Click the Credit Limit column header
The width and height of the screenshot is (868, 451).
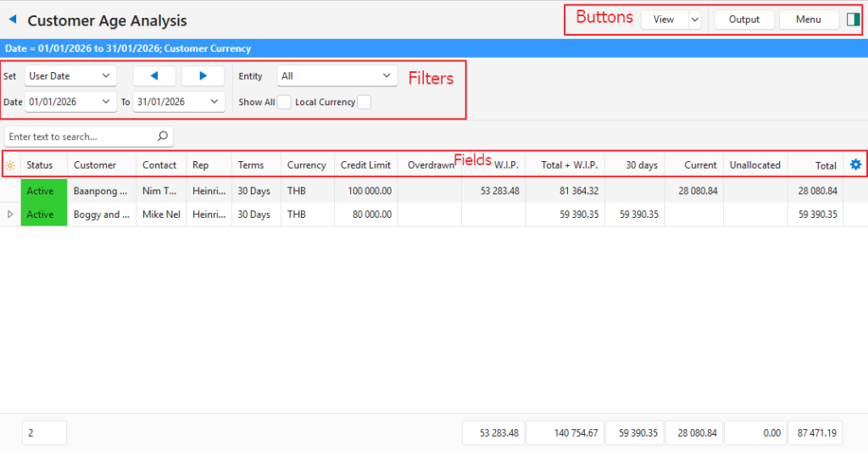pos(365,165)
